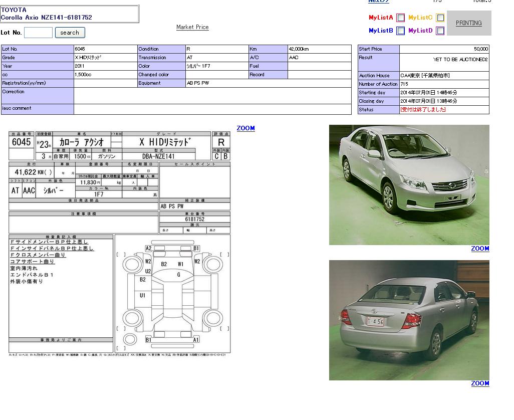Screen dimensions: 514x420
Task: Click ZOOM link under rear car photo
Action: [479, 383]
